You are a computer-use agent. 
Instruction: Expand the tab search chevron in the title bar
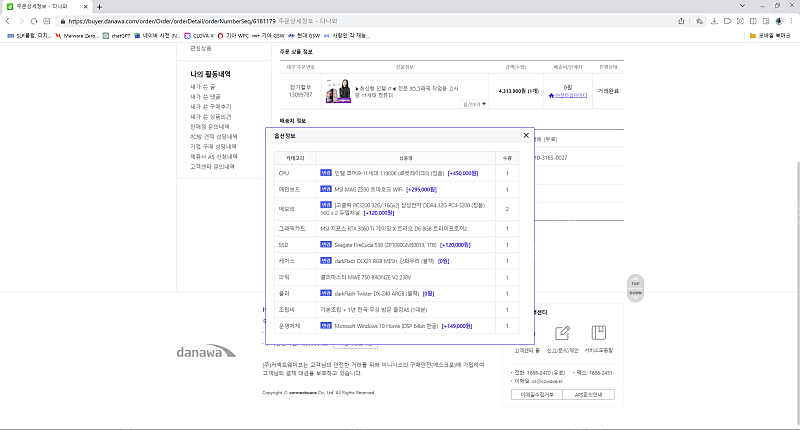coord(742,6)
